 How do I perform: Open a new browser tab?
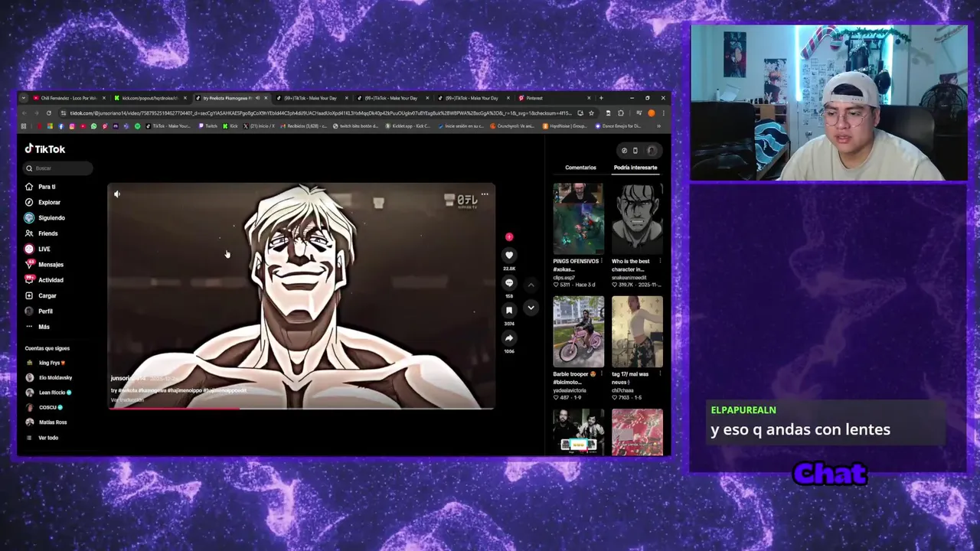(601, 98)
